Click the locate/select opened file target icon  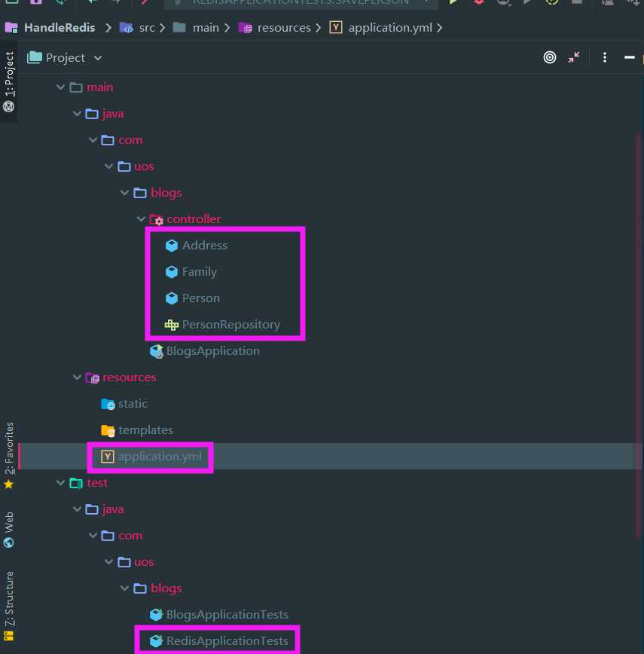(549, 57)
